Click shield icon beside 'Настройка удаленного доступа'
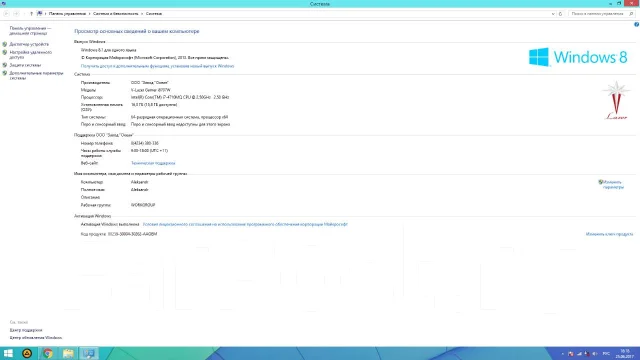The height and width of the screenshot is (360, 640). (x=4, y=52)
